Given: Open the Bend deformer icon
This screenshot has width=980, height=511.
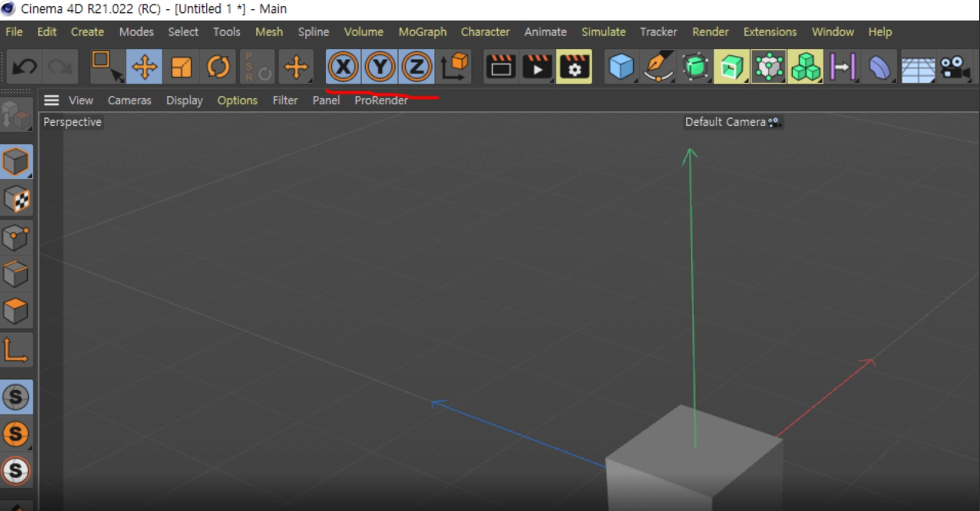Looking at the screenshot, I should pyautogui.click(x=879, y=66).
